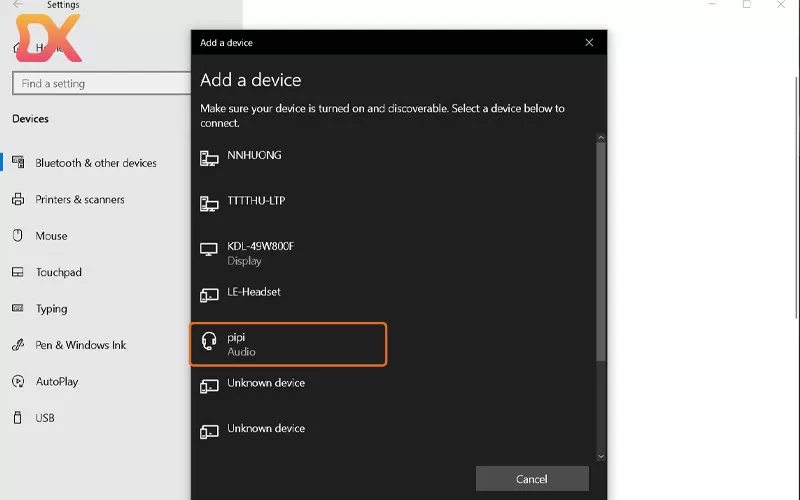Click the USB icon in sidebar
800x500 pixels.
(17, 418)
